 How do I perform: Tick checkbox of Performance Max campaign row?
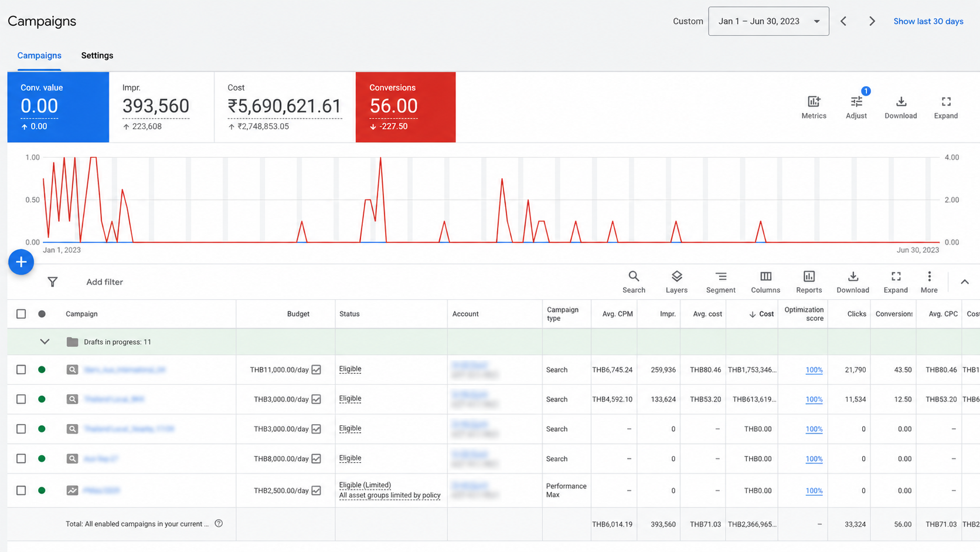pyautogui.click(x=21, y=490)
